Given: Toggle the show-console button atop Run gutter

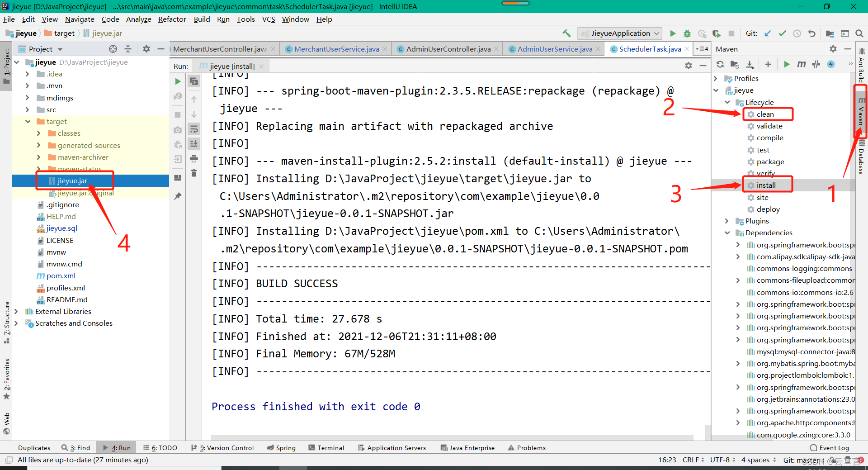Looking at the screenshot, I should coord(194,81).
